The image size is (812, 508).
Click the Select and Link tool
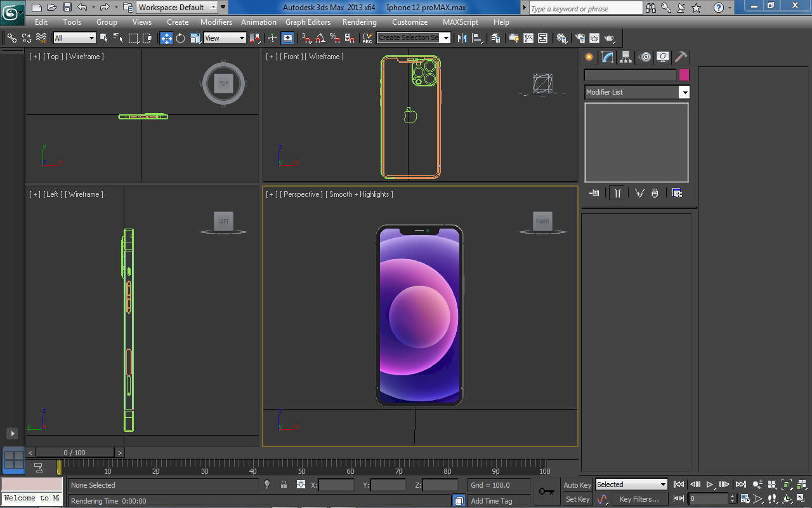click(x=11, y=38)
